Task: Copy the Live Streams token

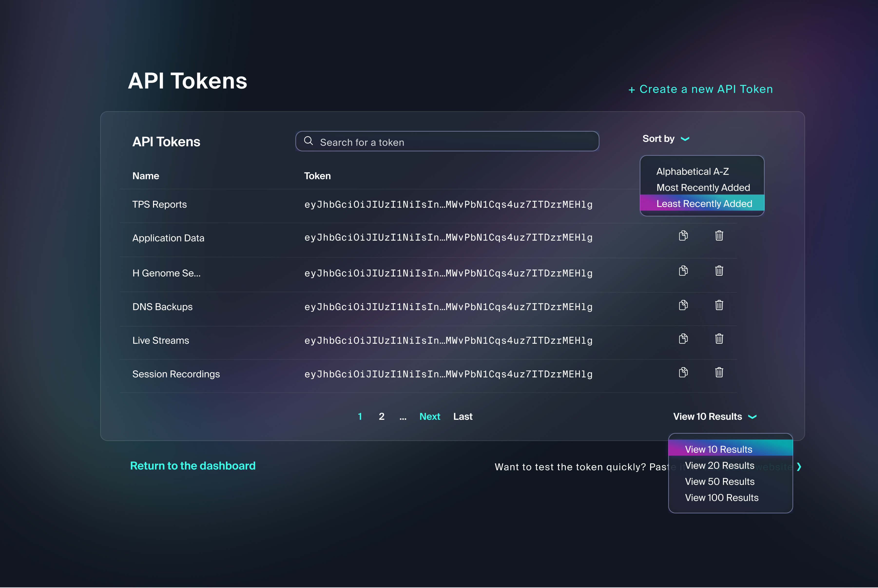Action: click(683, 339)
